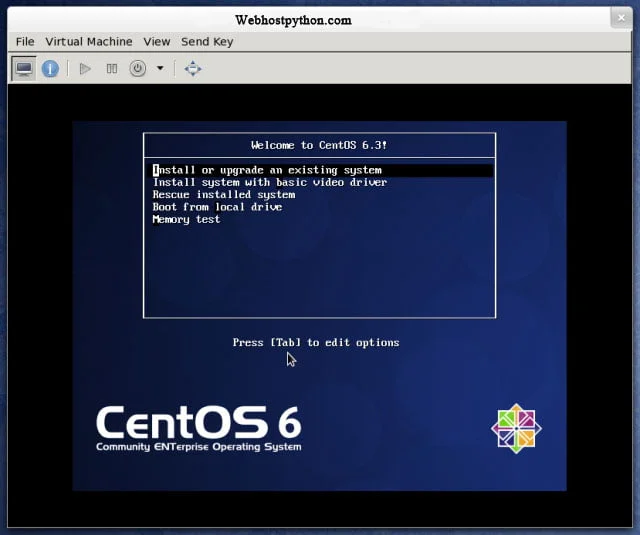Select the Memory test entry
The height and width of the screenshot is (535, 640).
(186, 220)
